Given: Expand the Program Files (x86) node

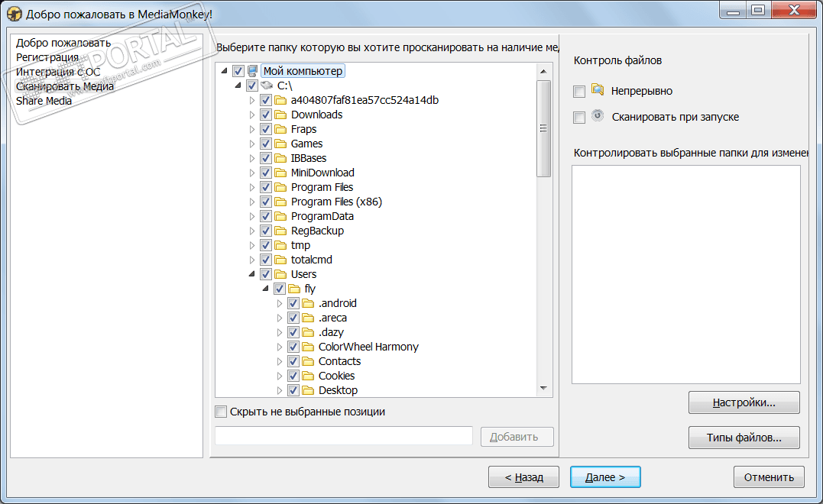Looking at the screenshot, I should click(252, 202).
